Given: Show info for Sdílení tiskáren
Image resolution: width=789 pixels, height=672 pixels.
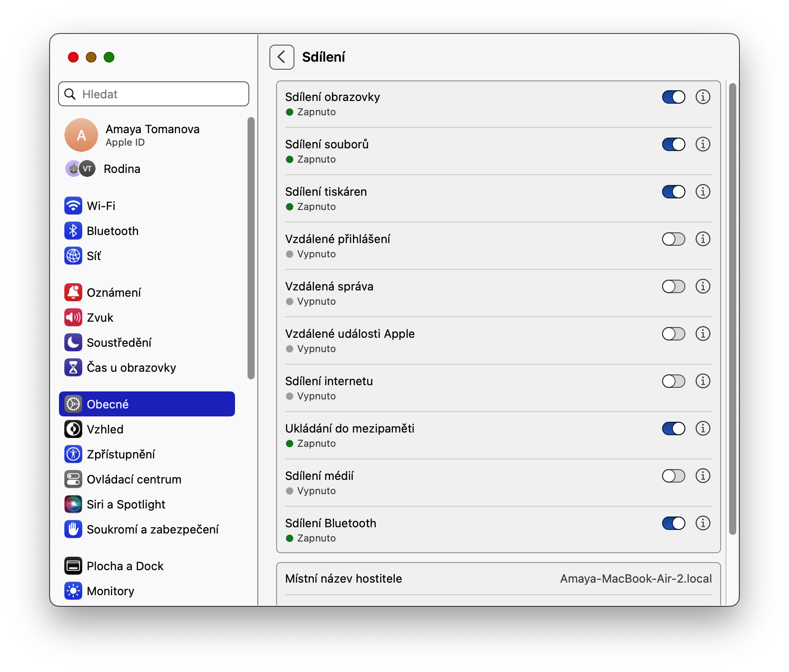Looking at the screenshot, I should pos(703,192).
